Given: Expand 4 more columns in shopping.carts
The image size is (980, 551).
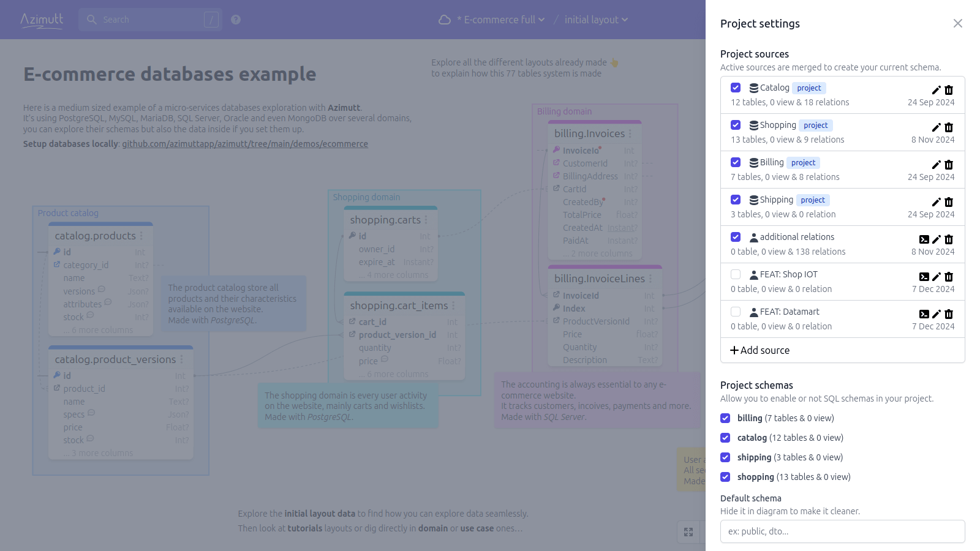Looking at the screenshot, I should [393, 275].
